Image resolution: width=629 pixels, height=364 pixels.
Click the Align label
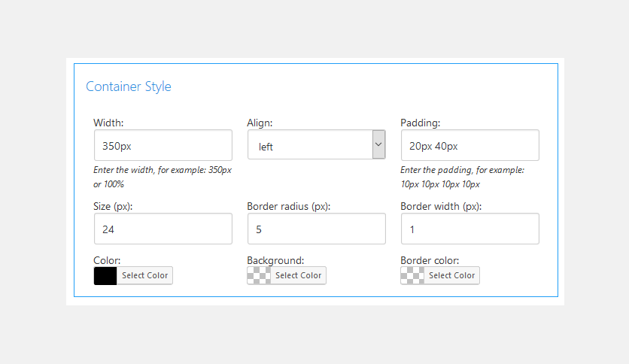(260, 123)
